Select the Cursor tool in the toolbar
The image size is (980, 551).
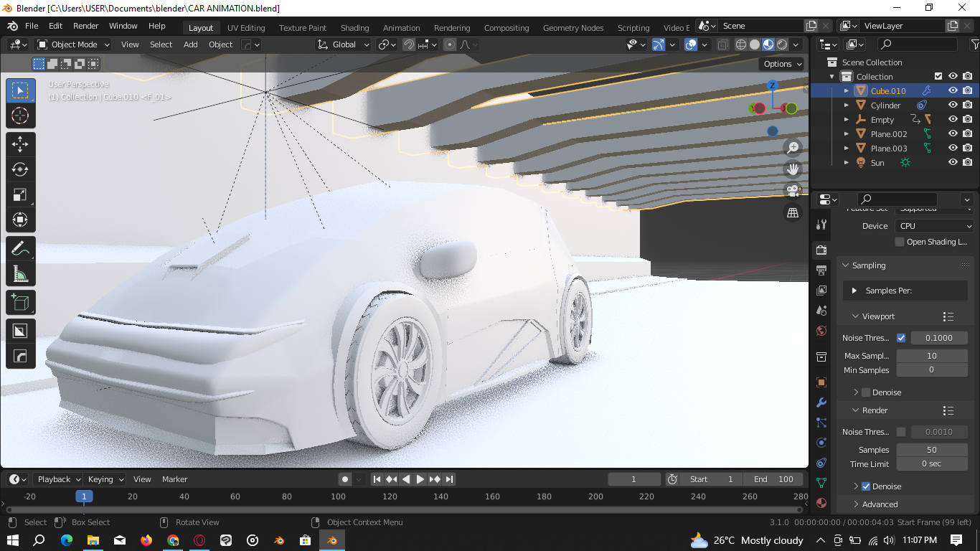coord(20,116)
